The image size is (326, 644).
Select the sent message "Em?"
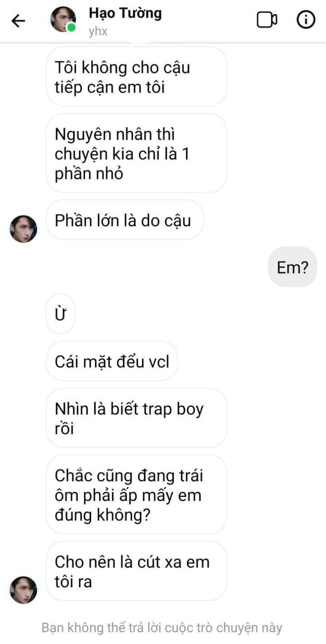click(x=292, y=267)
